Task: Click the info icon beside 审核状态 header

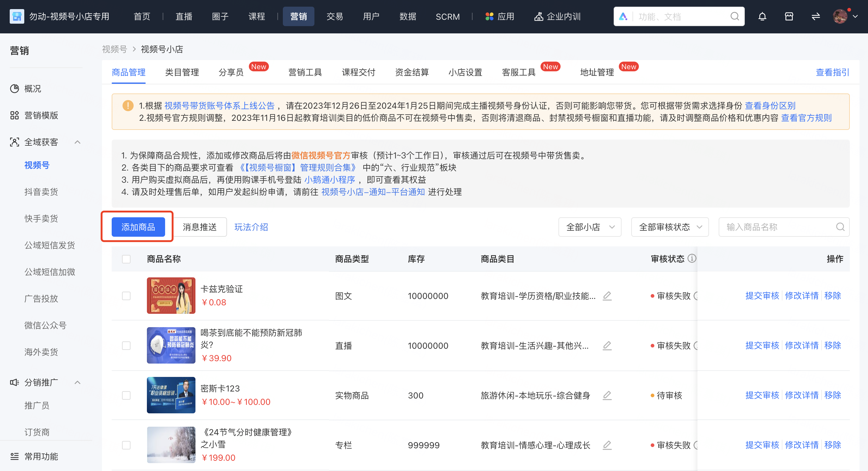Action: point(691,258)
